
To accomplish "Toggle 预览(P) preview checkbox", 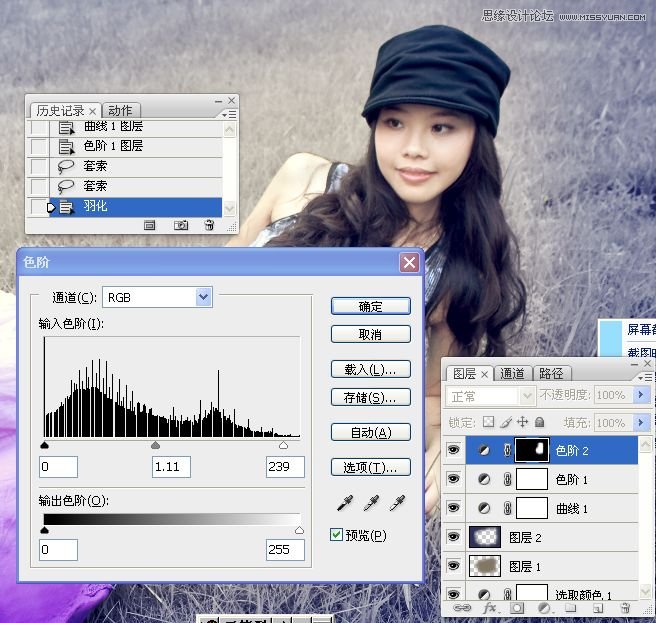I will coord(336,535).
